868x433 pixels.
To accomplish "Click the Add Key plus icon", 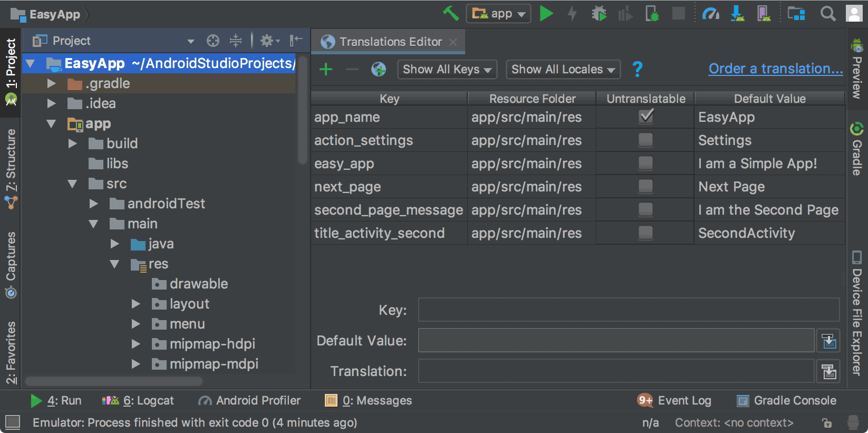I will click(326, 69).
